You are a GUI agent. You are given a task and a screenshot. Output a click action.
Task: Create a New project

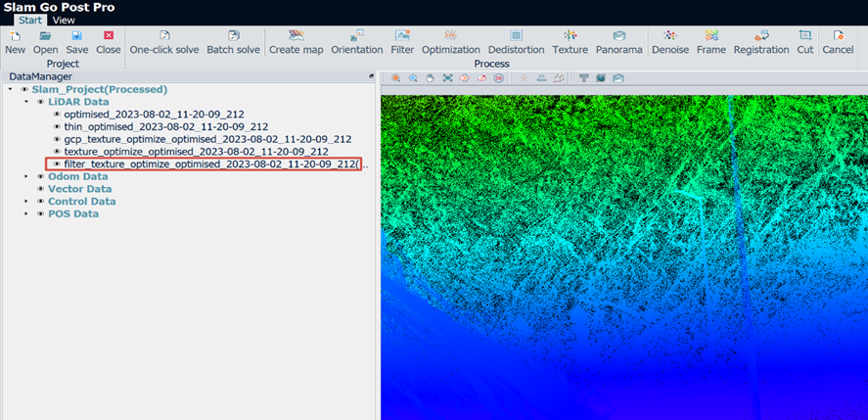(x=15, y=43)
